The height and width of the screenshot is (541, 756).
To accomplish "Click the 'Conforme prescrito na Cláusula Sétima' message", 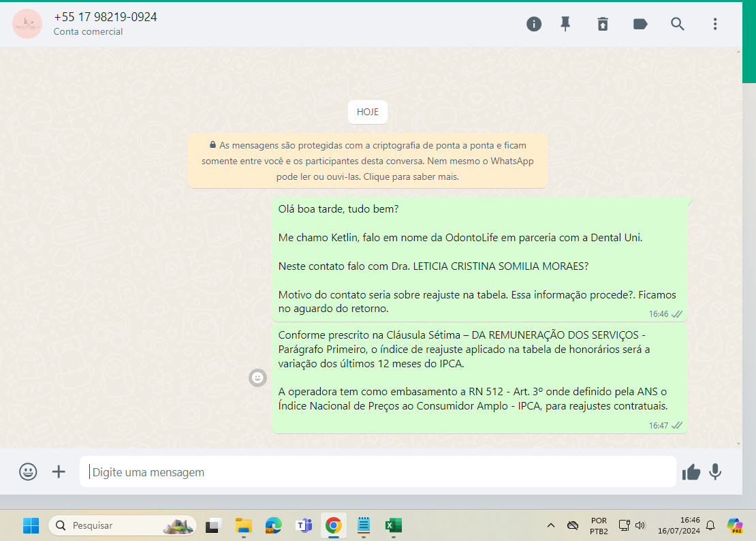I will 479,377.
